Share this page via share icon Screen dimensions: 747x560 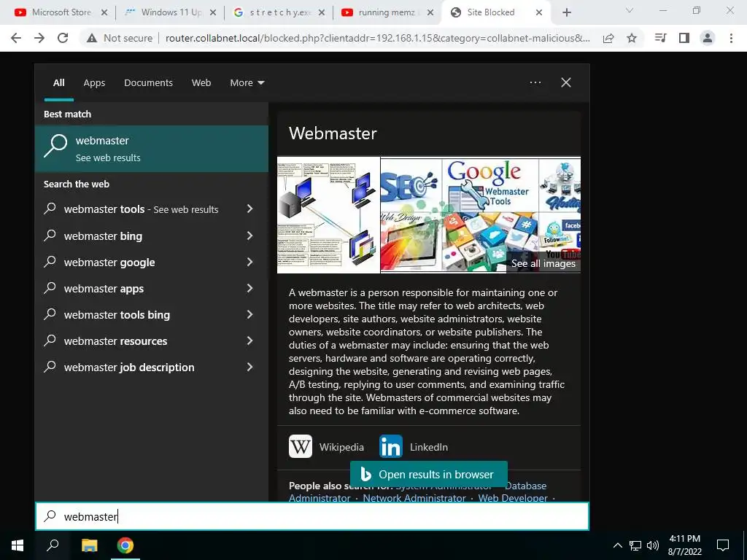608,38
